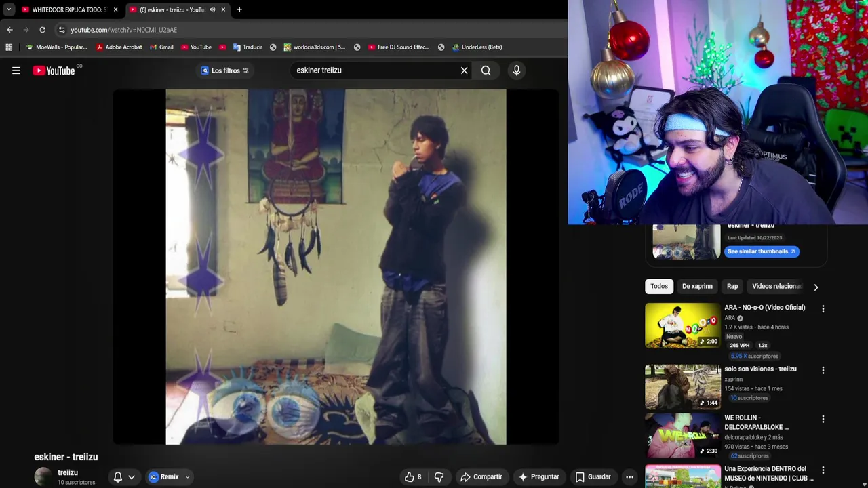Select the De xaprinn filter chip
Image resolution: width=868 pixels, height=488 pixels.
(x=697, y=287)
